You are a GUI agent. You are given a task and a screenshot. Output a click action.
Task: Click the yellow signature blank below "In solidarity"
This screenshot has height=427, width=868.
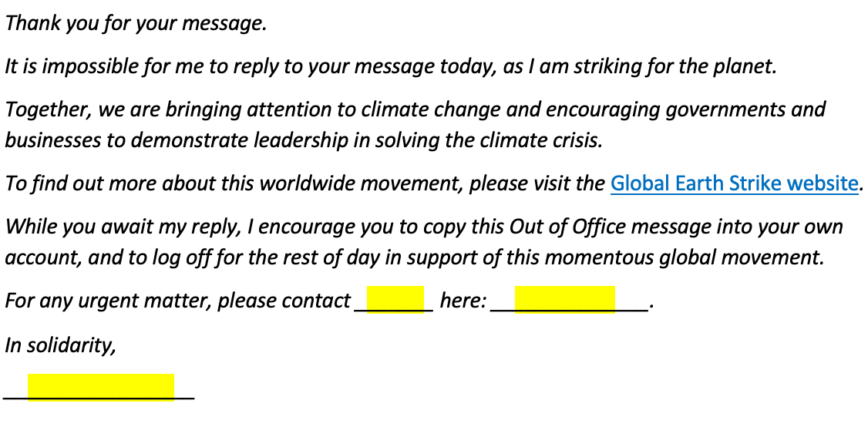[101, 387]
